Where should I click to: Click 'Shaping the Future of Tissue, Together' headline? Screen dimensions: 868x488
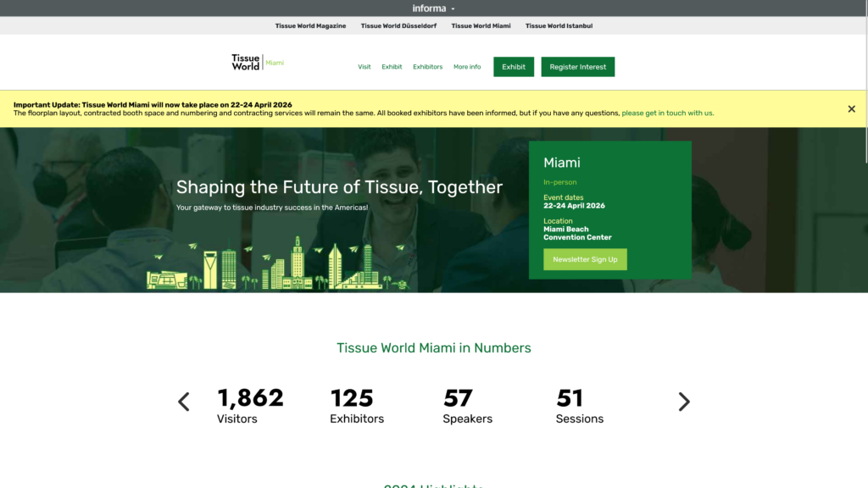click(x=339, y=187)
